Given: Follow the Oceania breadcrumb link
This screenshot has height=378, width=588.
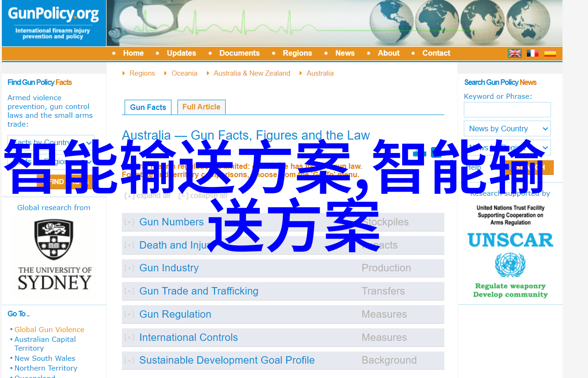Looking at the screenshot, I should tap(184, 73).
